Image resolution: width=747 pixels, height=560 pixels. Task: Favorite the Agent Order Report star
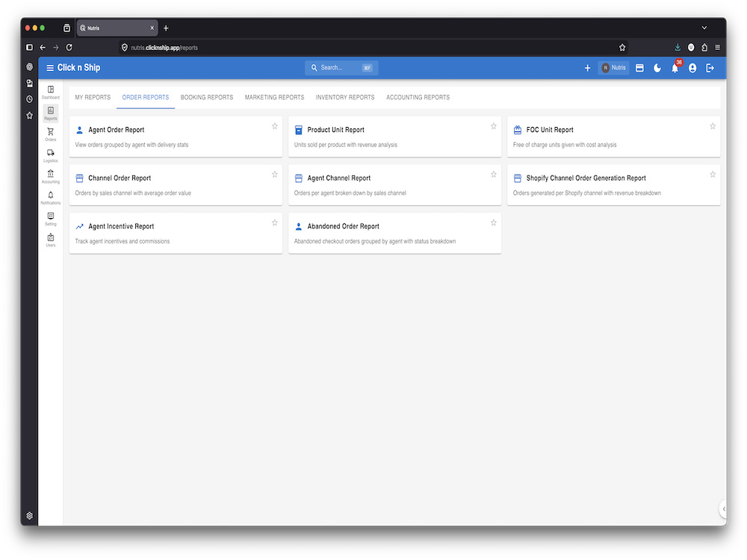click(274, 126)
